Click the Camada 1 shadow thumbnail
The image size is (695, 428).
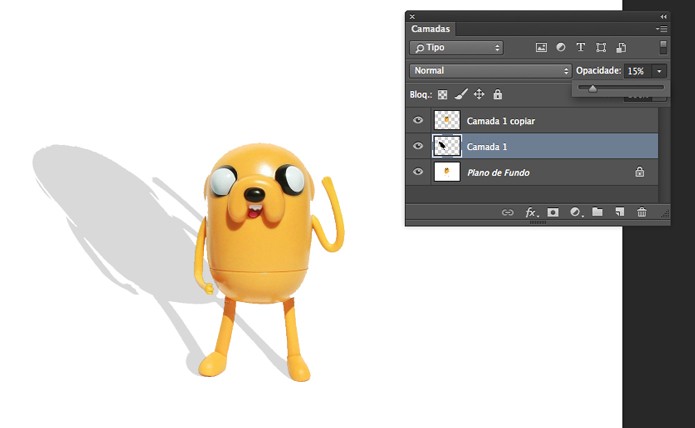pyautogui.click(x=447, y=146)
